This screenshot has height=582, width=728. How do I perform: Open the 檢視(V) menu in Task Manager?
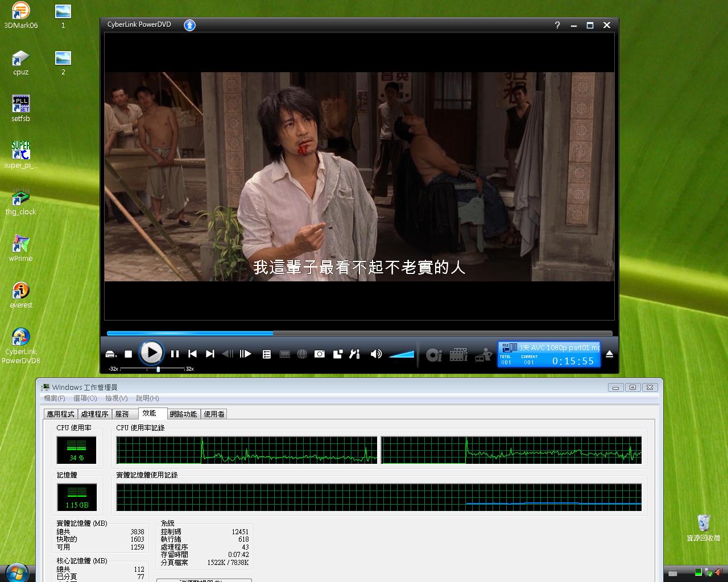[x=116, y=398]
